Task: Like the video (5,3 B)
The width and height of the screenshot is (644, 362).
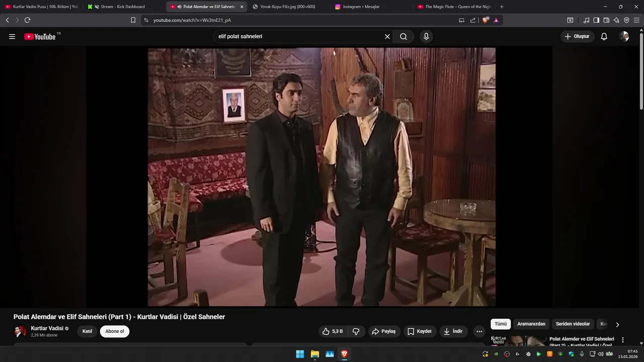Action: click(333, 331)
